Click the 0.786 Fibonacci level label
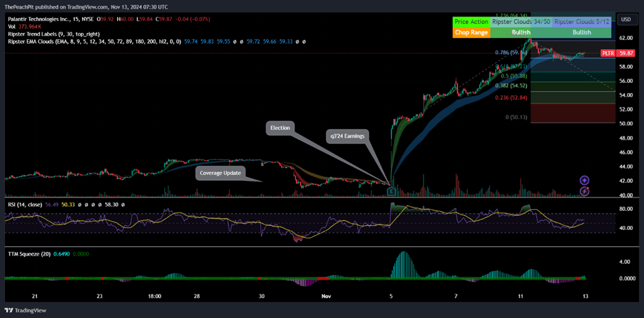The image size is (644, 318). tap(511, 52)
